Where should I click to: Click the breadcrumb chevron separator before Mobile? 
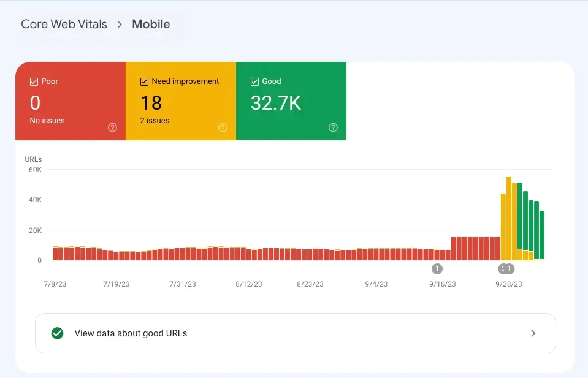pos(120,25)
